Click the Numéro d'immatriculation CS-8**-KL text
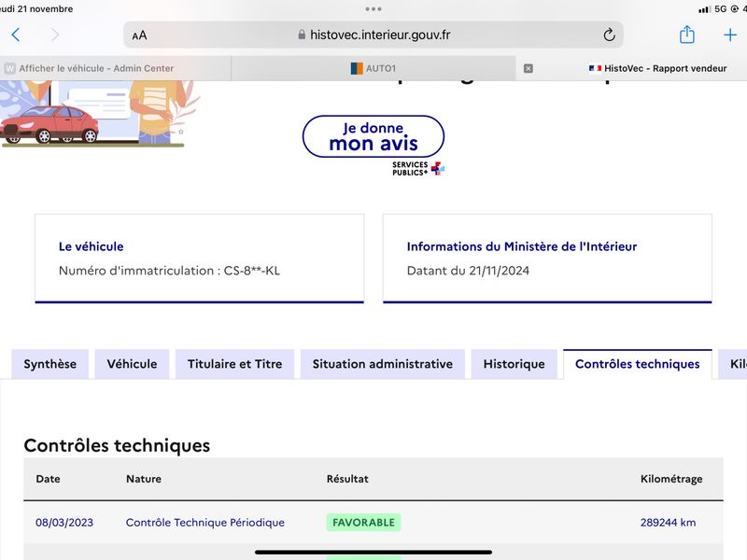The image size is (747, 560). pos(169,271)
